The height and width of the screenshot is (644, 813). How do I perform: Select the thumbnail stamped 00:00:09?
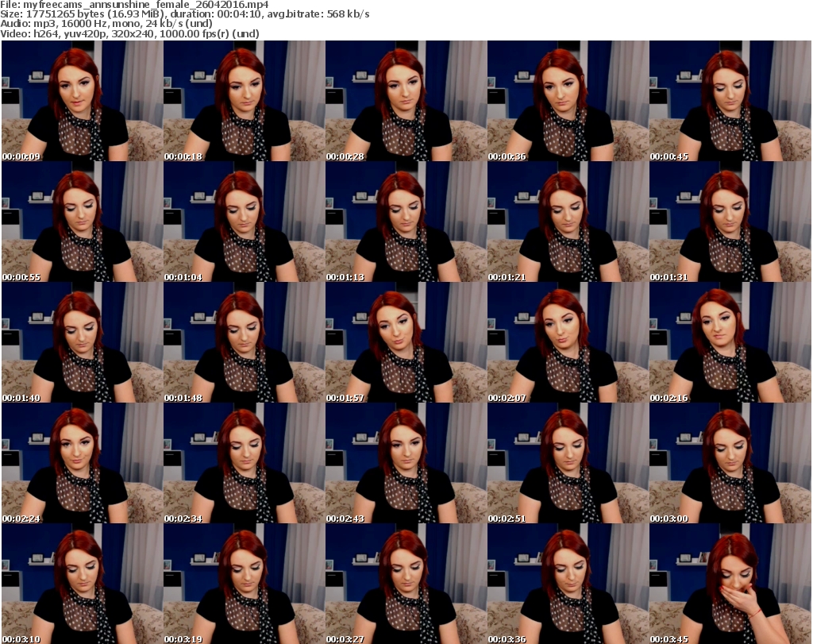pyautogui.click(x=83, y=101)
